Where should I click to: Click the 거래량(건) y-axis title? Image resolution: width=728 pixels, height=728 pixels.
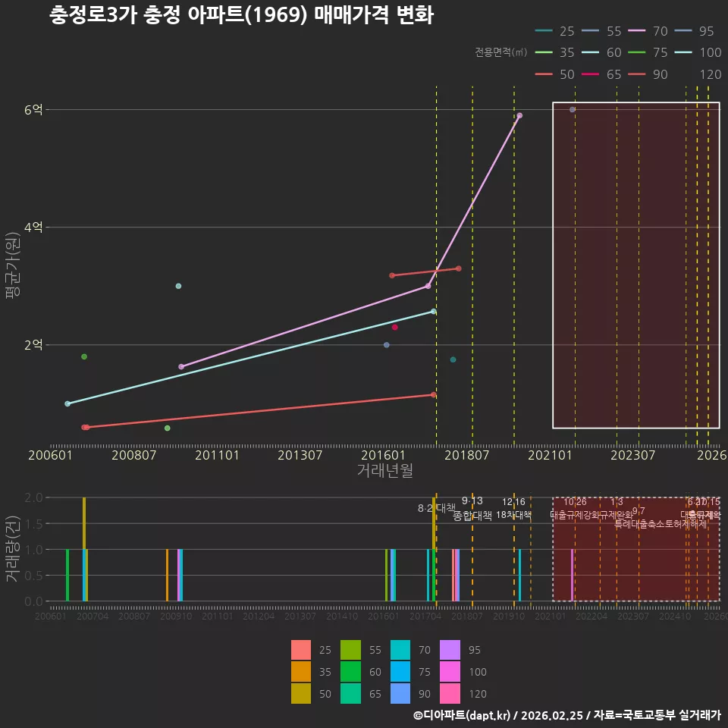(13, 549)
